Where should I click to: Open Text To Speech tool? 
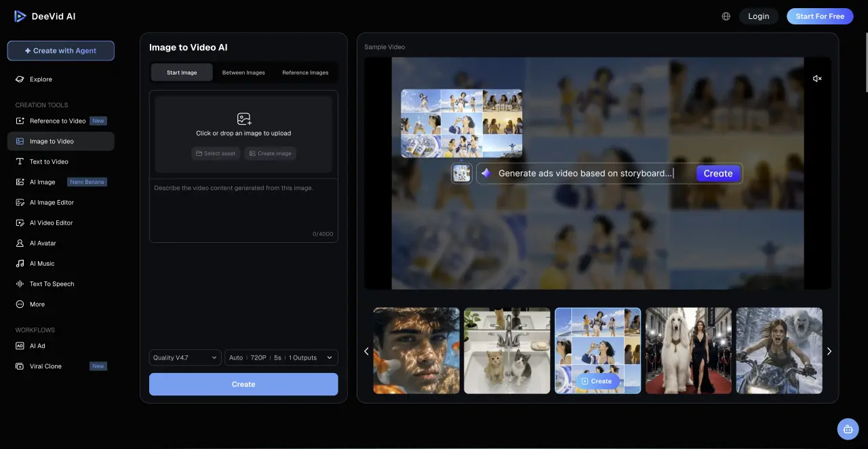click(x=61, y=284)
